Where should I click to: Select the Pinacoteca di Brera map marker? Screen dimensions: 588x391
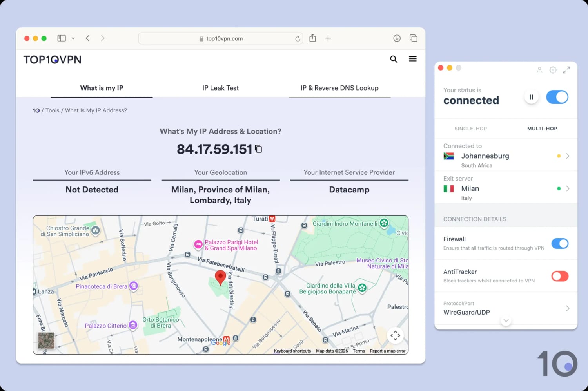[x=134, y=286]
